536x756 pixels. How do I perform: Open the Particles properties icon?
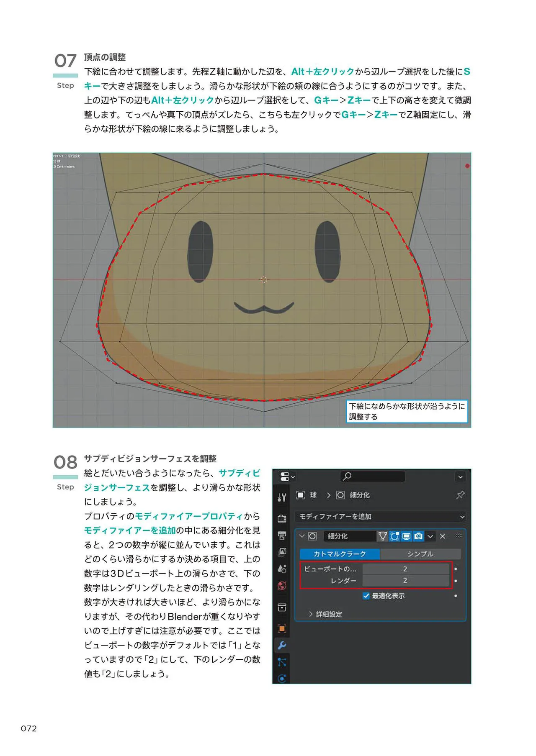click(x=282, y=662)
